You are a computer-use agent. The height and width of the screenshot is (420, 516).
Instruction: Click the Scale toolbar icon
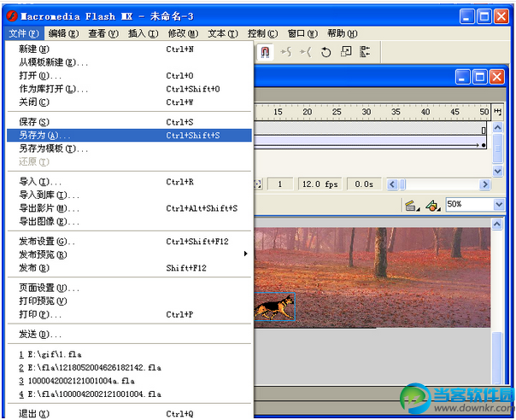click(x=346, y=51)
